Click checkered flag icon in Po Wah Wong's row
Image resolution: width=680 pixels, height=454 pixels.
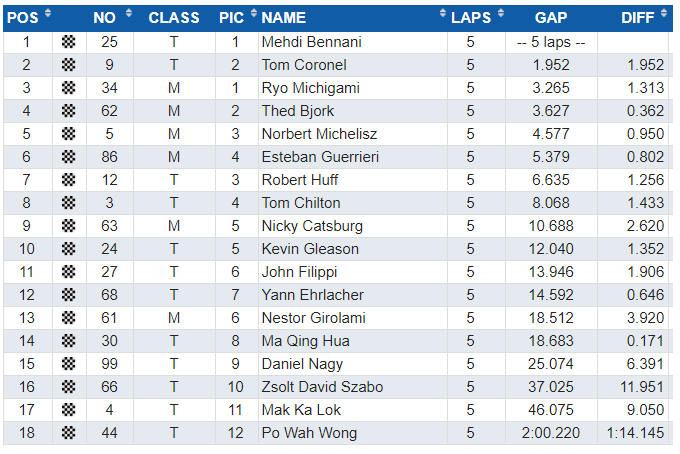pyautogui.click(x=68, y=433)
